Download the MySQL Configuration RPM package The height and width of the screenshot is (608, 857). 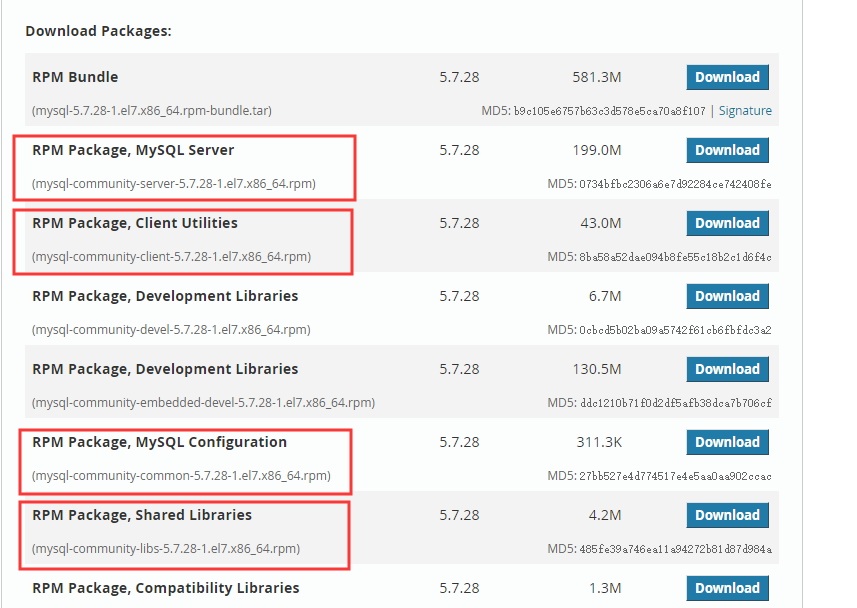click(727, 442)
